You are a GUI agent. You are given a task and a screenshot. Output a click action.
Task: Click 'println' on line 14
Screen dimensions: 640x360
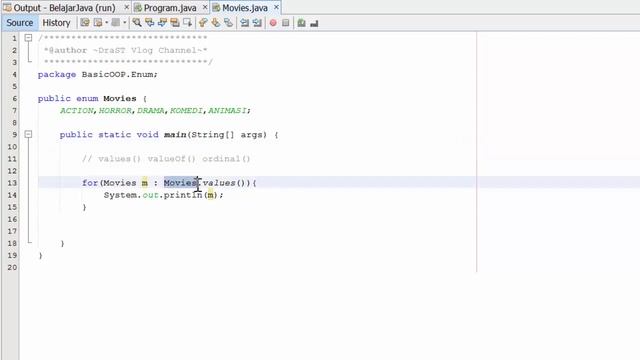pos(183,195)
